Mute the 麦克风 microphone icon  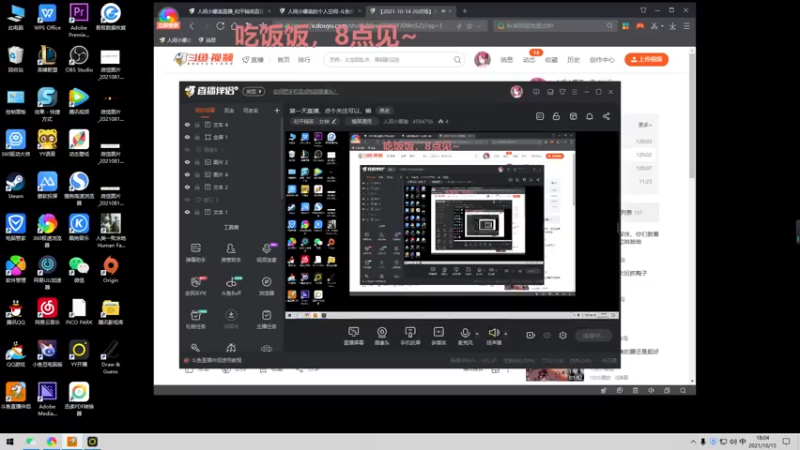click(x=465, y=334)
